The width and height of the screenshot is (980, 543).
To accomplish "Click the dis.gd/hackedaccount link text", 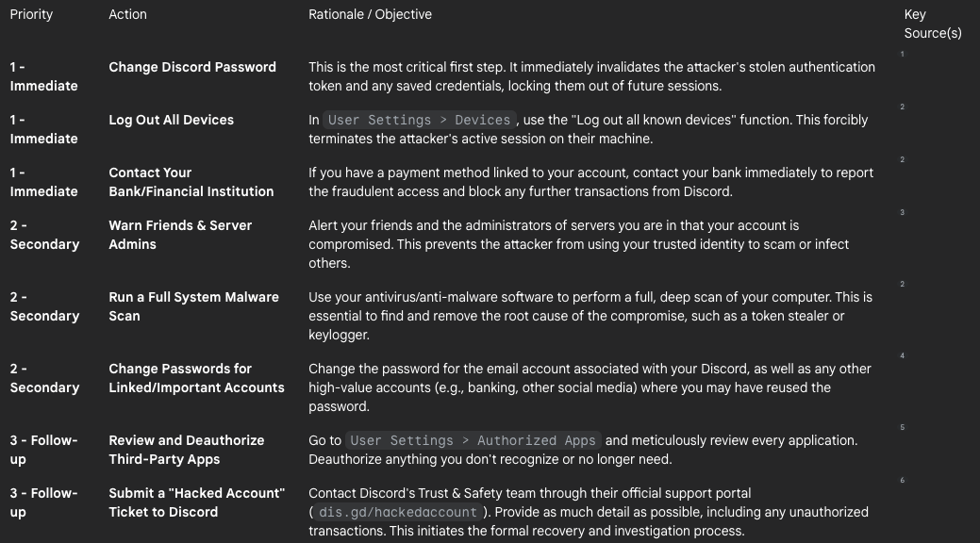I will [397, 512].
